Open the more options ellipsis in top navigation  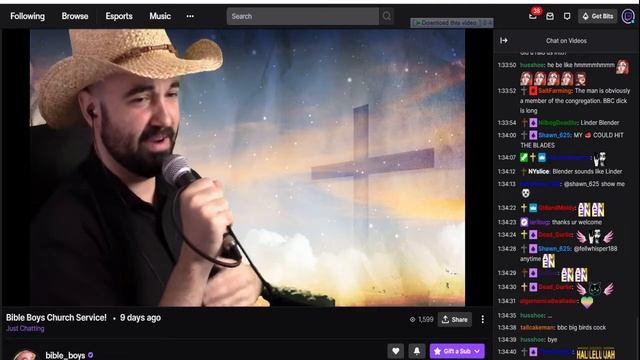(x=190, y=16)
